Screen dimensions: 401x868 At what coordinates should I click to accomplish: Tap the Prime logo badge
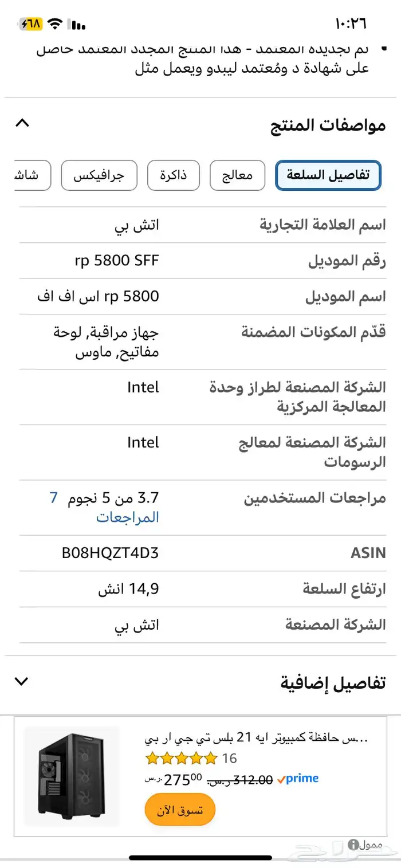[297, 779]
